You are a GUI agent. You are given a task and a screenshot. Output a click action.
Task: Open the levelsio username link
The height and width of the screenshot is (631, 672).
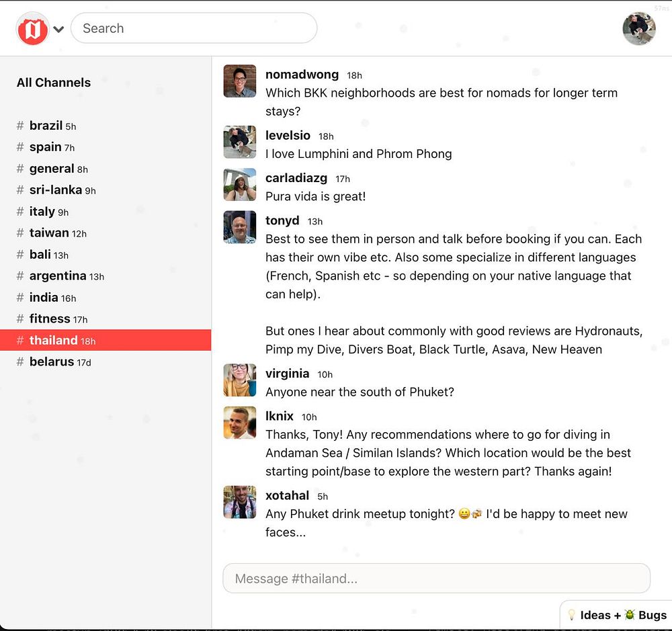288,136
